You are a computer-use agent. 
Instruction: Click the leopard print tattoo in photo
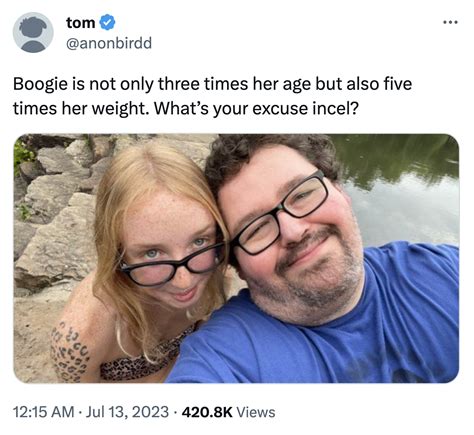69,353
